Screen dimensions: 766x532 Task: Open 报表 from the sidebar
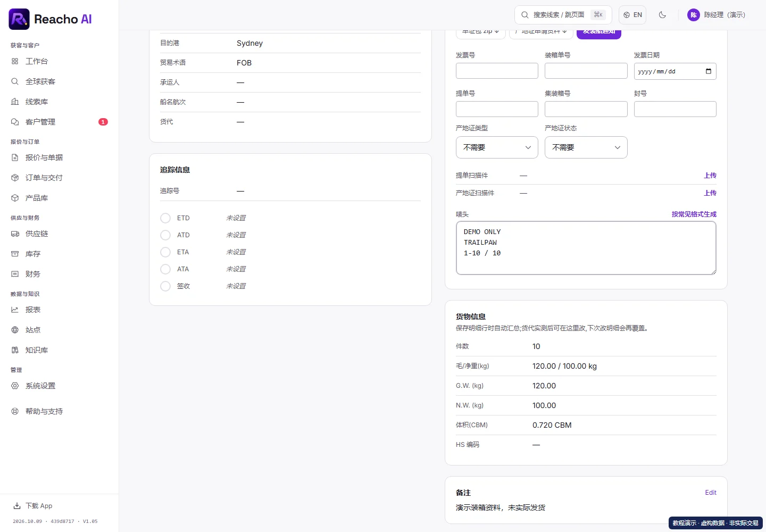point(59,310)
